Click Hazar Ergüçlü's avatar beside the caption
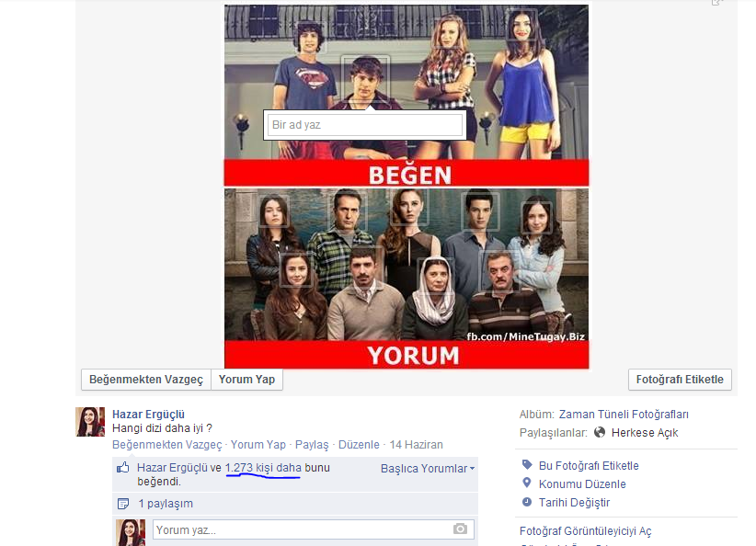 click(90, 422)
